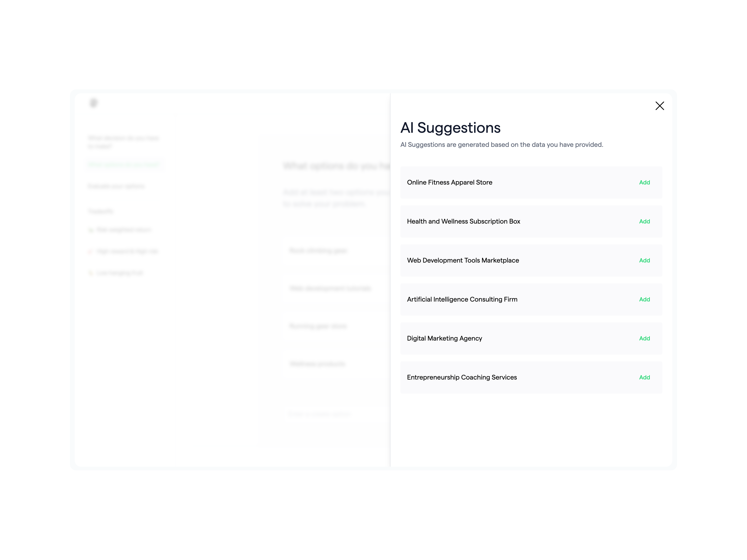Open the Low-hanging fruit tradeoff icon
The height and width of the screenshot is (560, 747).
(90, 273)
